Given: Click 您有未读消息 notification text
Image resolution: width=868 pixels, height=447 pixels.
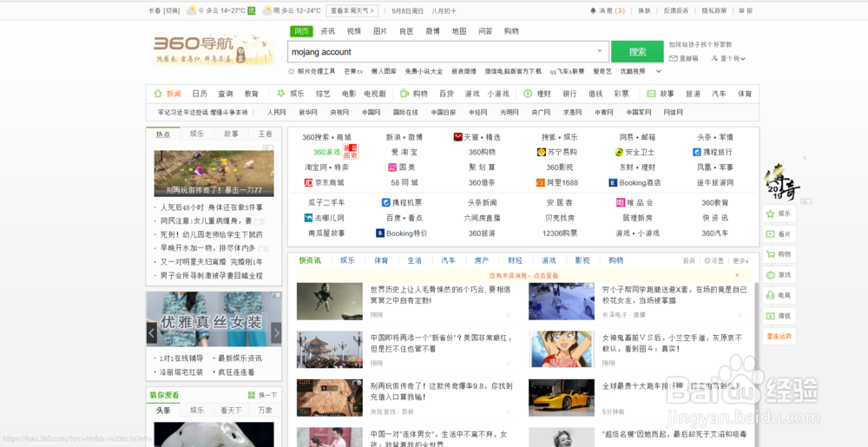Looking at the screenshot, I should pyautogui.click(x=523, y=275).
